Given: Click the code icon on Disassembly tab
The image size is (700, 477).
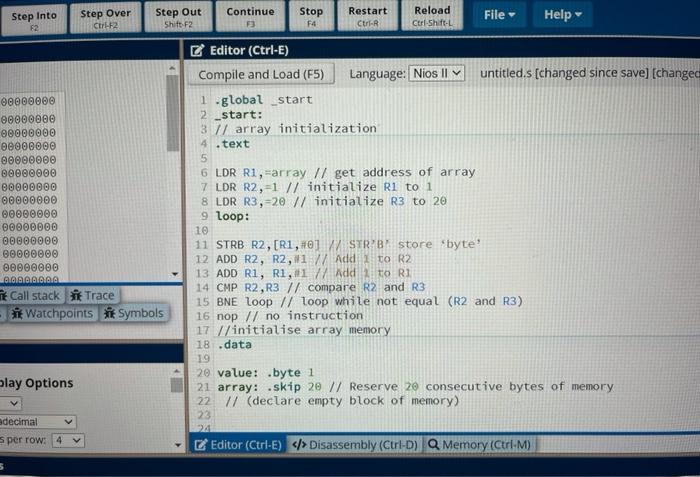Looking at the screenshot, I should pos(299,445).
